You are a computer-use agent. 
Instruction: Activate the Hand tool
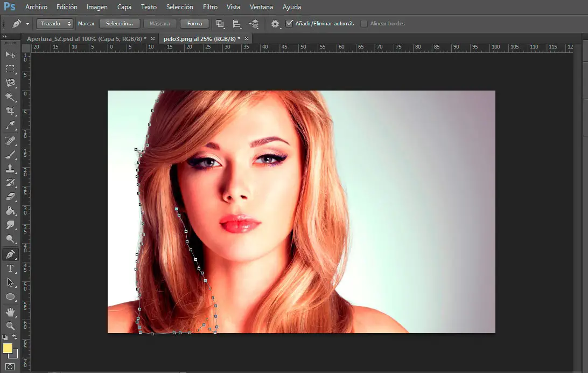point(10,312)
